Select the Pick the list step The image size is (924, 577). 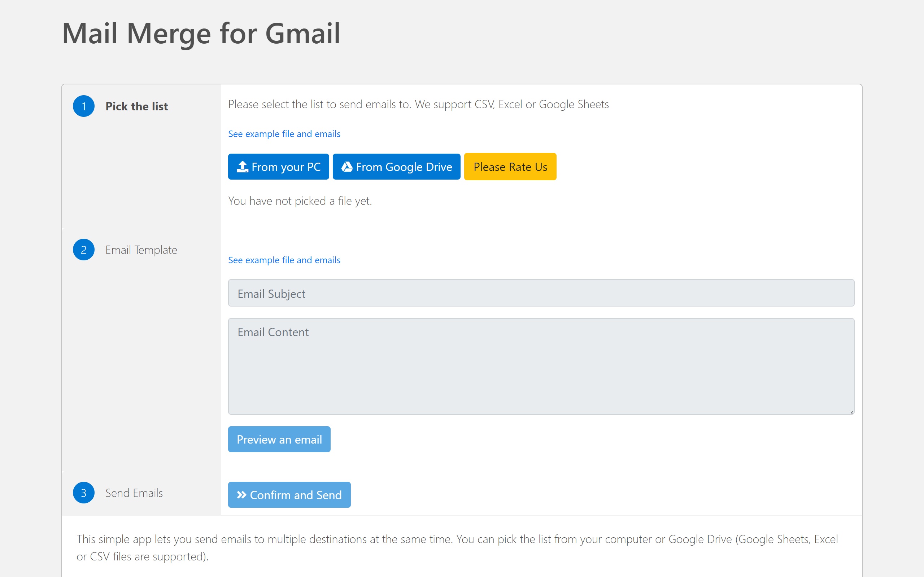(x=136, y=106)
